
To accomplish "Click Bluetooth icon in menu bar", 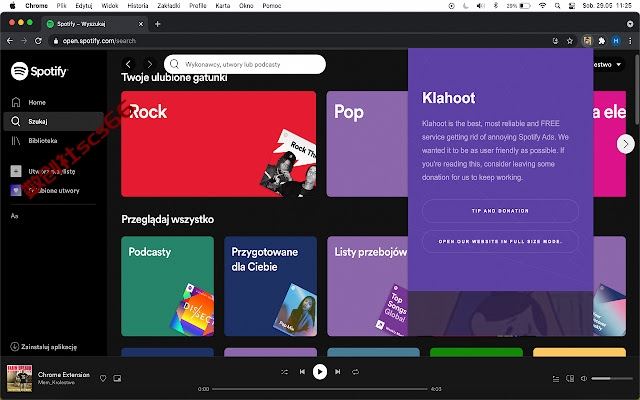I will pyautogui.click(x=496, y=6).
